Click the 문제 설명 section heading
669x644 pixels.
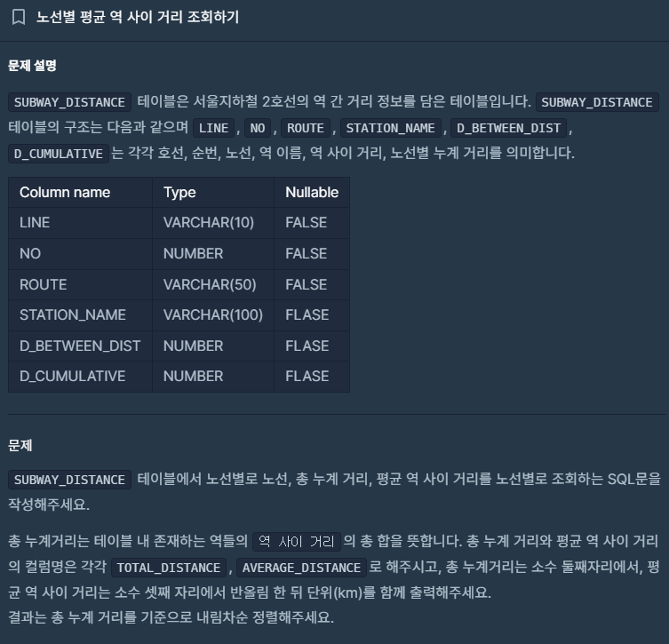(x=32, y=66)
